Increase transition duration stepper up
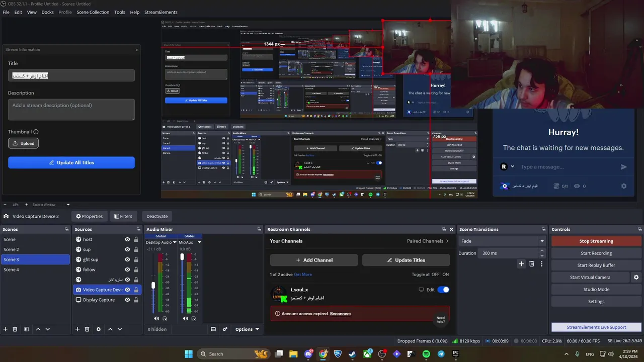 click(542, 251)
